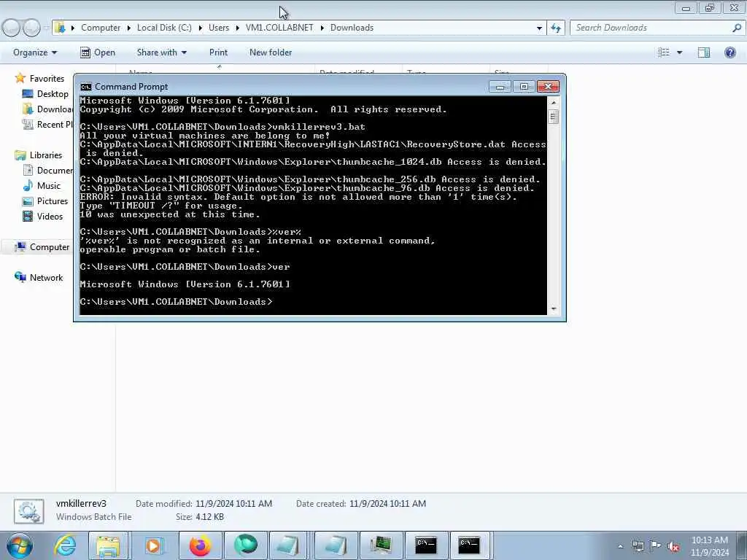Refresh the Downloads folder address bar
The width and height of the screenshot is (747, 560).
[556, 28]
